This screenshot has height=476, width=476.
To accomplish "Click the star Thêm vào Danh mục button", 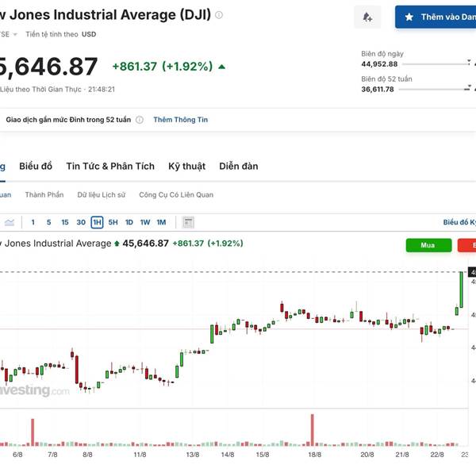I will pos(436,17).
